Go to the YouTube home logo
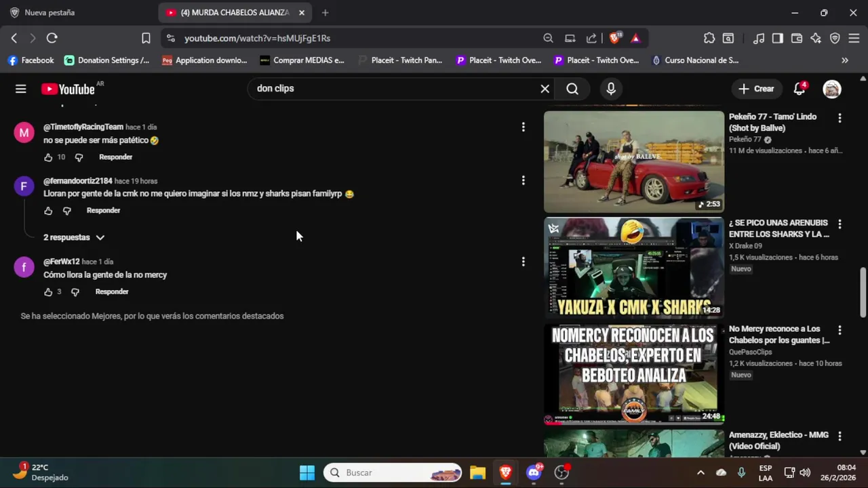868x488 pixels. tap(68, 89)
